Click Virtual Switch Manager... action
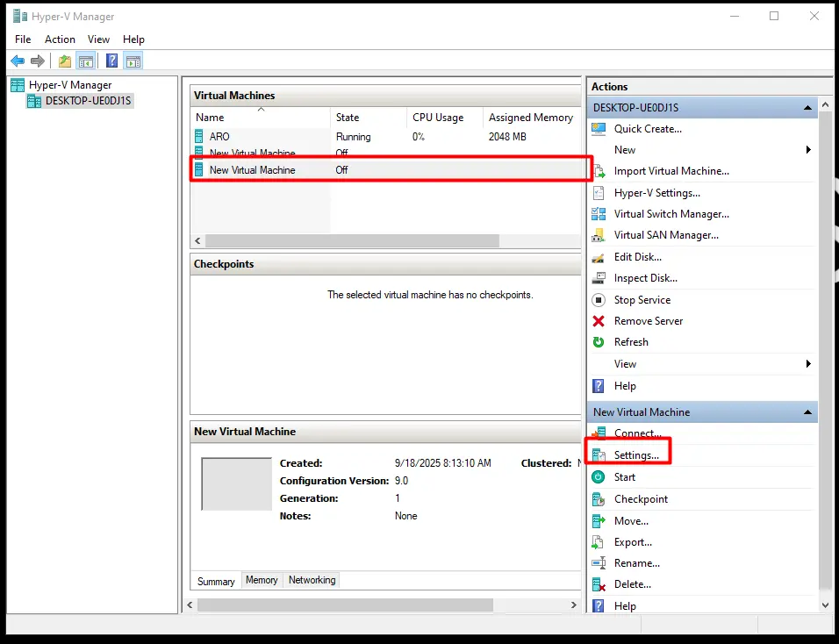The height and width of the screenshot is (644, 839). coord(671,214)
